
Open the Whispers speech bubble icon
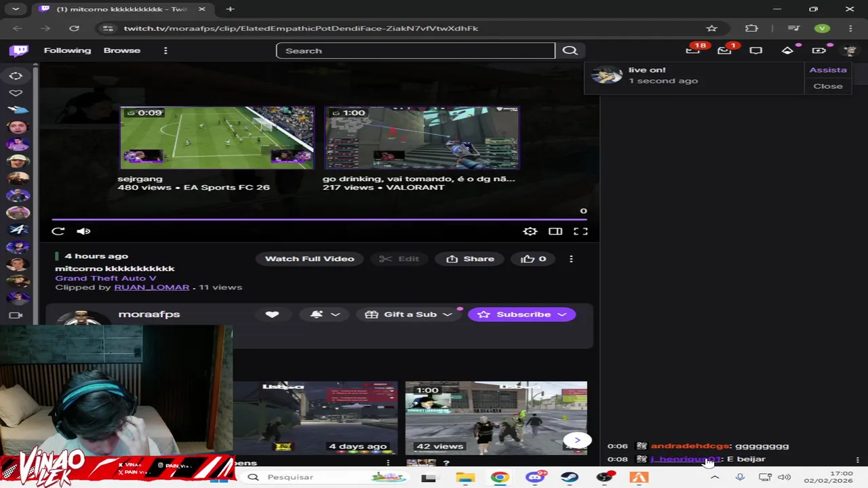coord(755,50)
